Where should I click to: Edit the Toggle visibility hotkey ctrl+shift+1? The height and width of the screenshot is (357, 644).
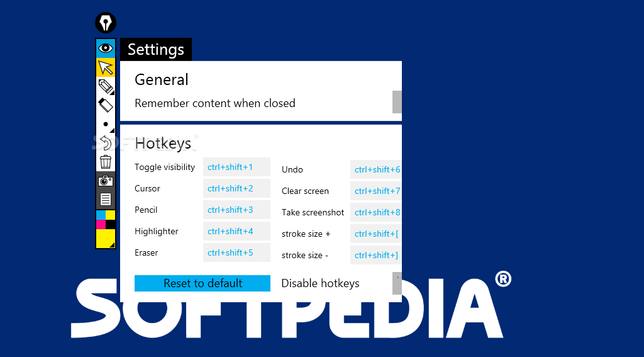tap(236, 167)
